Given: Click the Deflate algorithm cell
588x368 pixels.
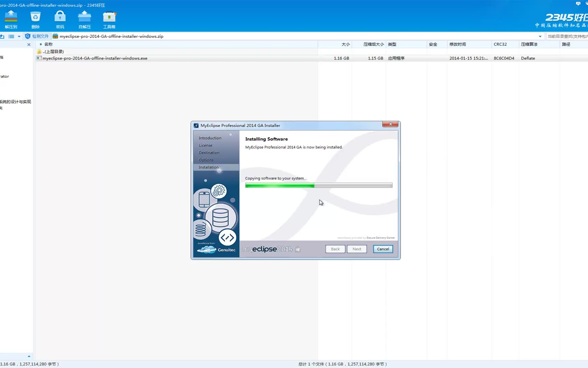Looking at the screenshot, I should (528, 58).
